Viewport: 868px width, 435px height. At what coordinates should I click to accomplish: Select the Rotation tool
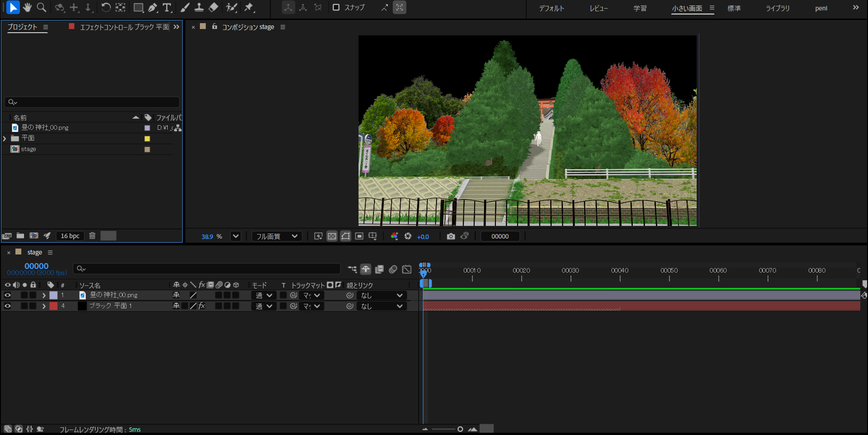[106, 7]
